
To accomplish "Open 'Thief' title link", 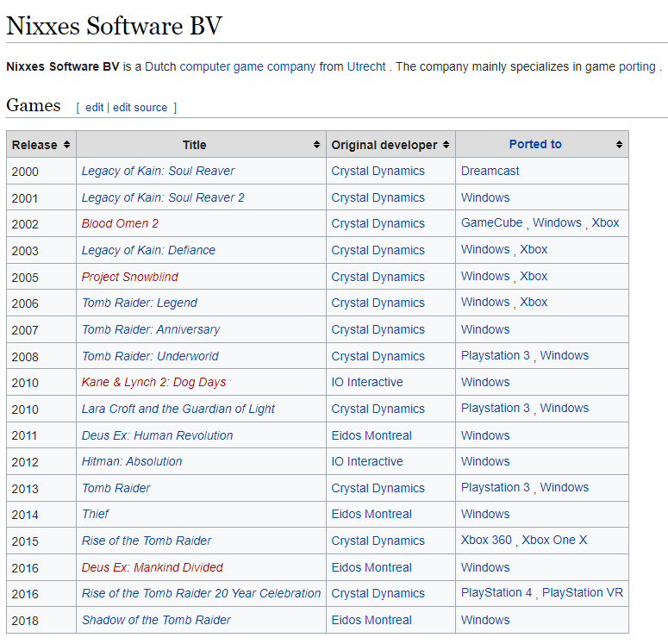I will (95, 515).
